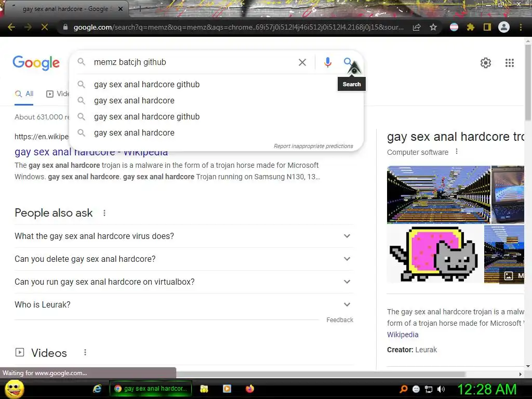Expand the 'Can you delete' question
The image size is (532, 399).
[184, 259]
